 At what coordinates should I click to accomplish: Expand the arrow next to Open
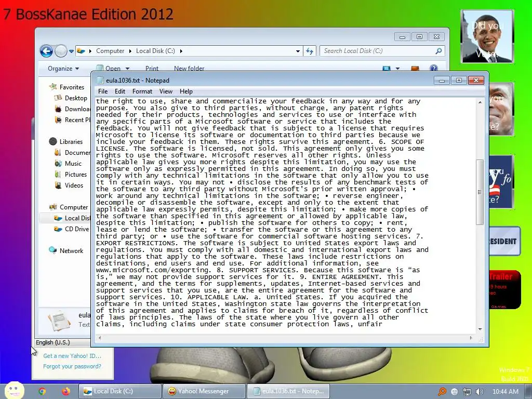128,69
